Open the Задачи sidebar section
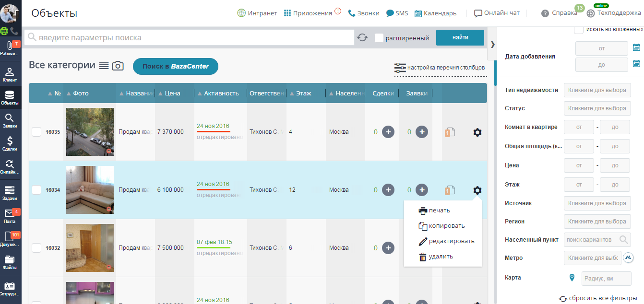The height and width of the screenshot is (304, 644). 10,193
